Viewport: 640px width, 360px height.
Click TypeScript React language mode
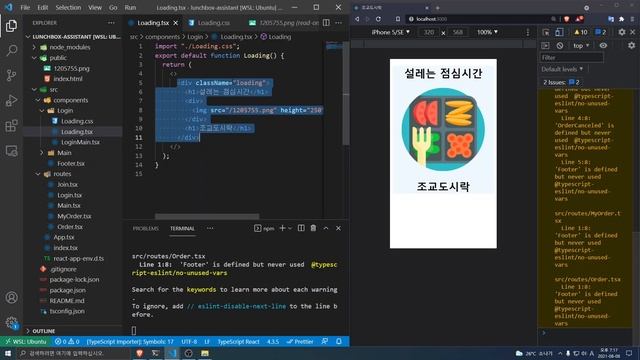[x=238, y=341]
